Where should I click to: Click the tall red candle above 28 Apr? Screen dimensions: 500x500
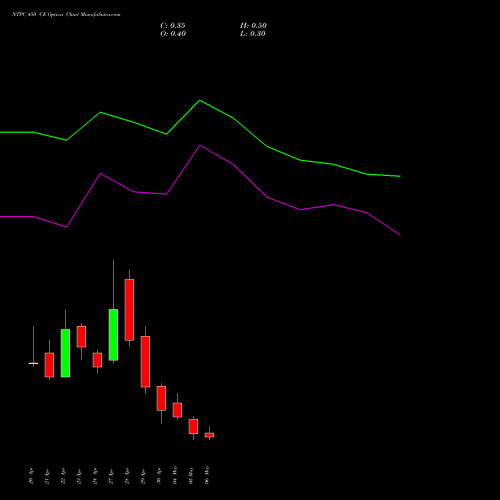point(129,310)
